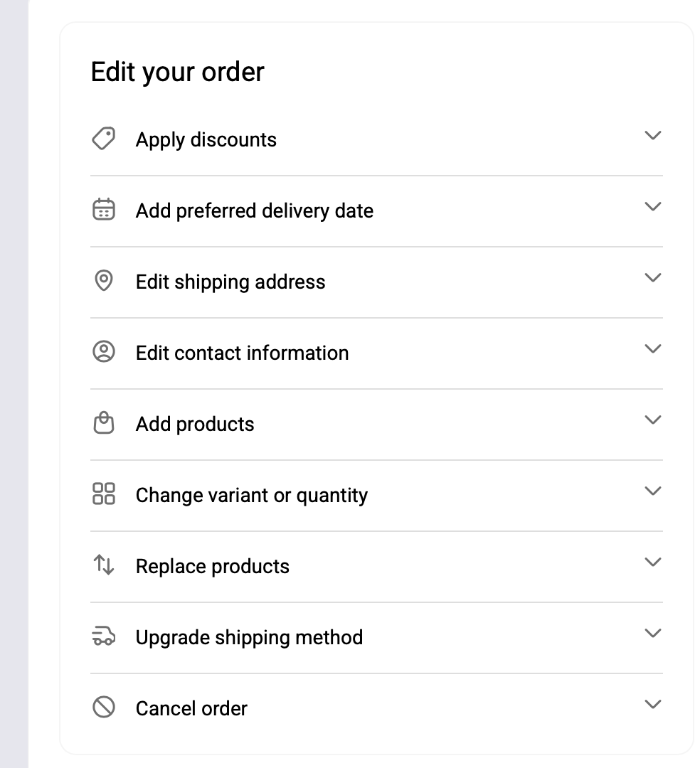
Task: Click the discount tag icon
Action: tap(104, 139)
